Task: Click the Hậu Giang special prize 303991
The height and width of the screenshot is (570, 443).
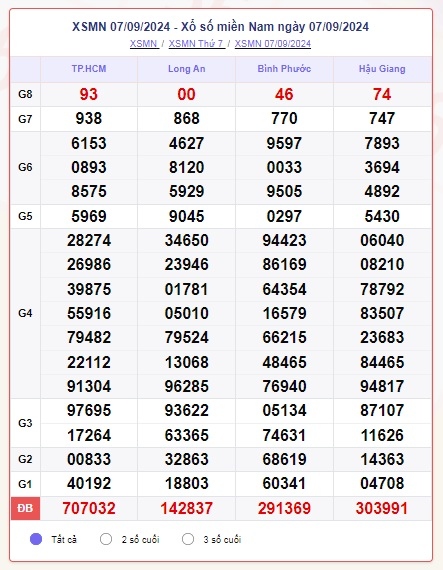Action: coord(382,508)
